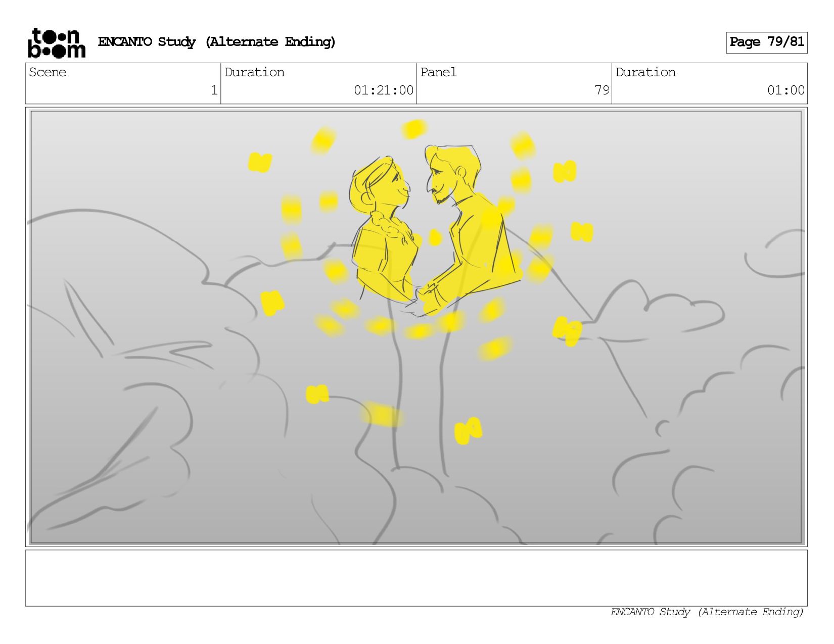Click the scene number 1 value

[x=214, y=90]
